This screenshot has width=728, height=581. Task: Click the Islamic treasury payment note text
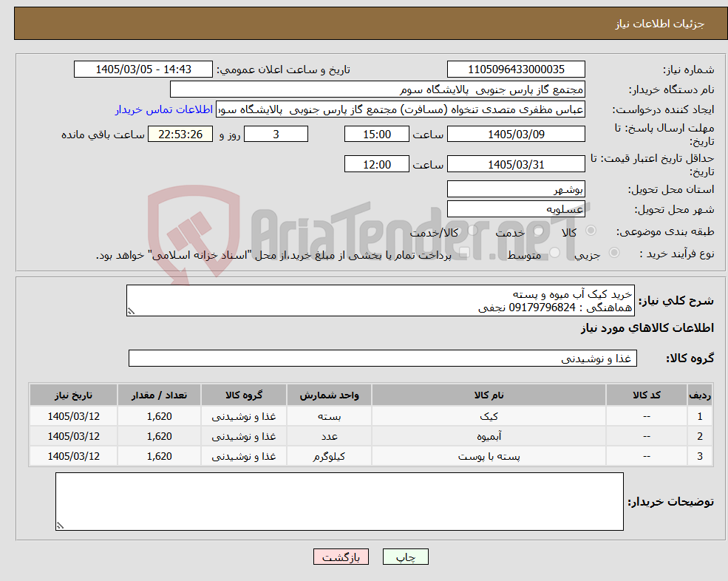click(x=273, y=255)
